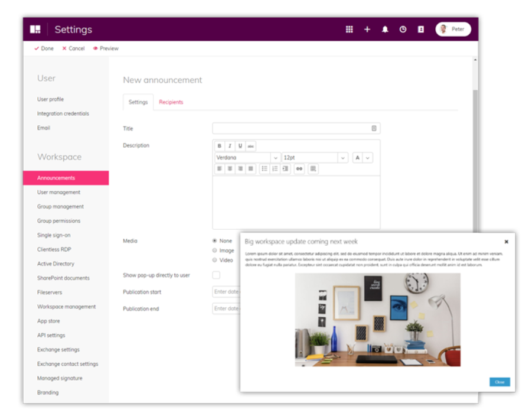The image size is (532, 413).
Task: Click the desk image in the popup
Action: click(378, 320)
